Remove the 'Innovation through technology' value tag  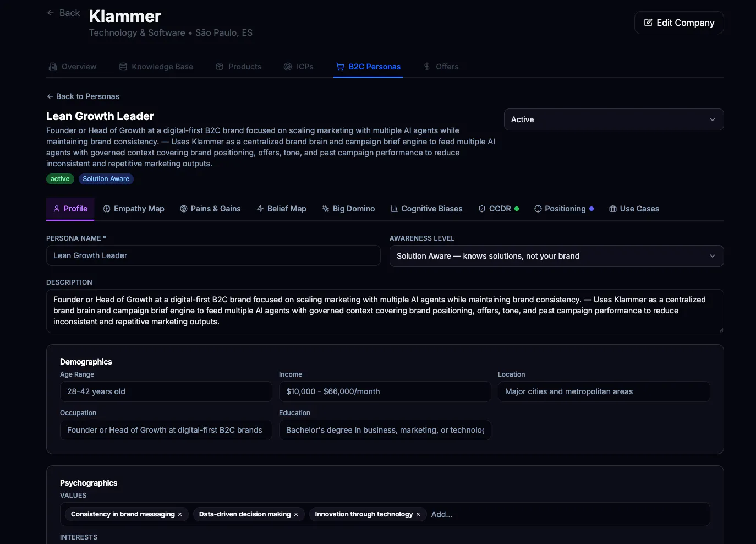pos(418,514)
